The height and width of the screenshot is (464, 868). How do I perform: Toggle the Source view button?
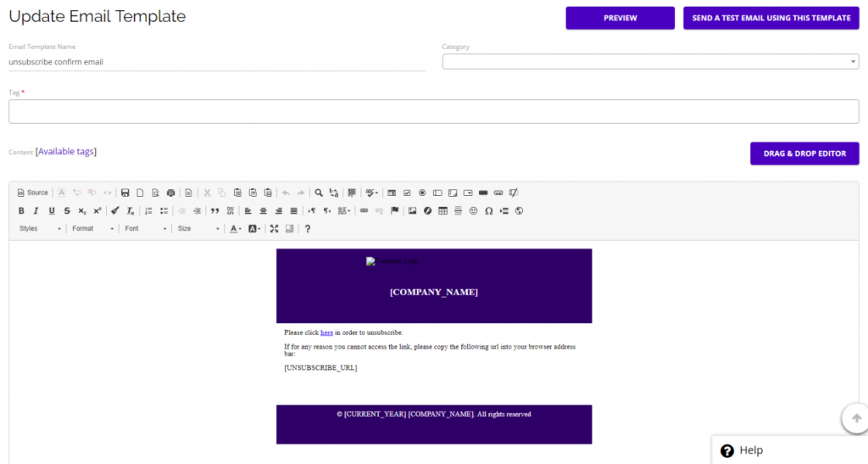[33, 193]
